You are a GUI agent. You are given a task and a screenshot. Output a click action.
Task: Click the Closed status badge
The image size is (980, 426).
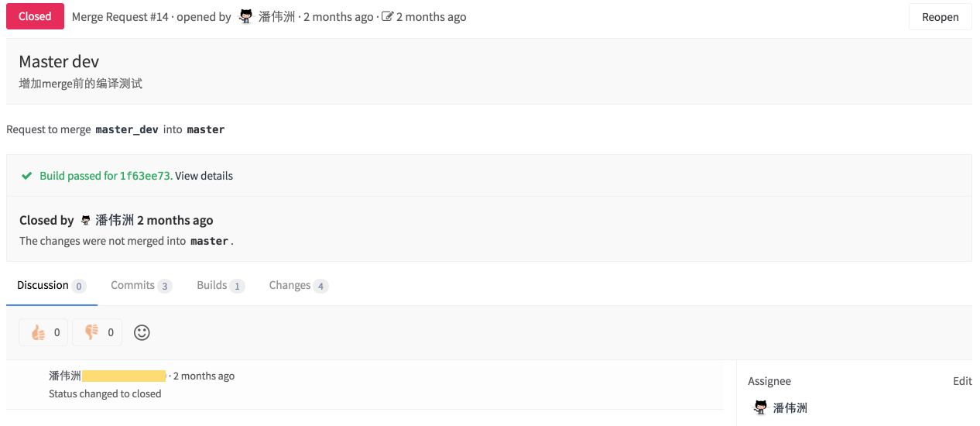[x=35, y=16]
